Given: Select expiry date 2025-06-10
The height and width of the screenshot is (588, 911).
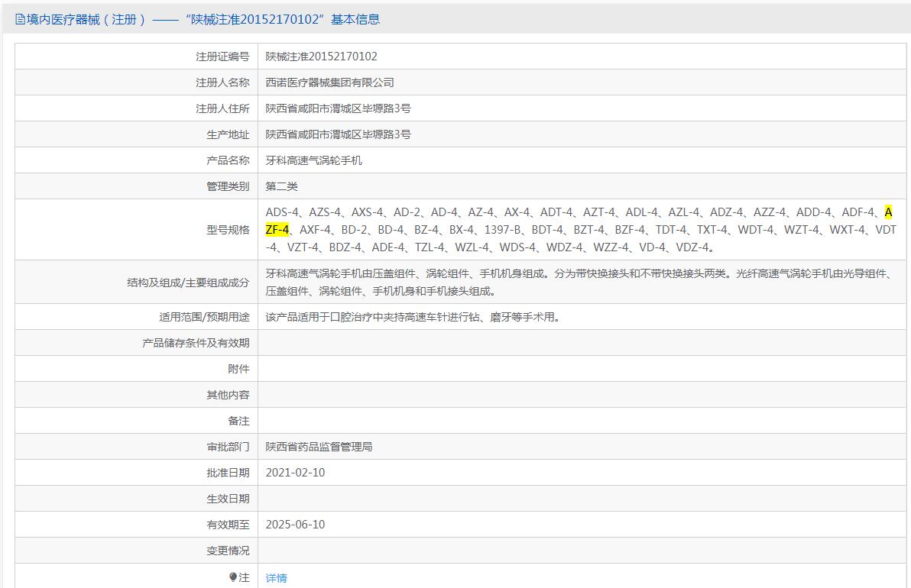Looking at the screenshot, I should (x=295, y=525).
